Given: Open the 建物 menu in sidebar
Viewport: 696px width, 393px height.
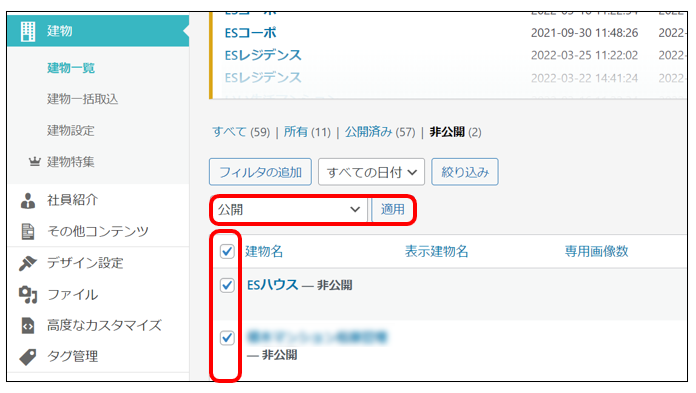Looking at the screenshot, I should tap(98, 31).
